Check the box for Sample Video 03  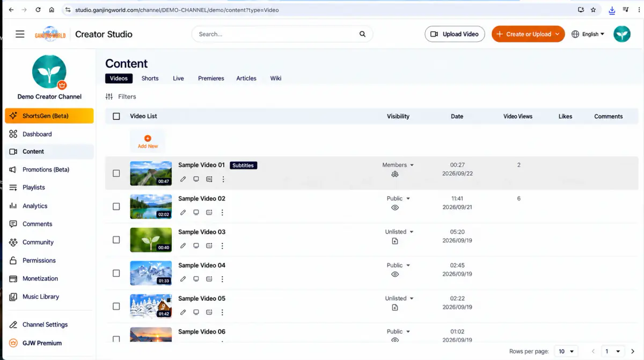coord(116,240)
